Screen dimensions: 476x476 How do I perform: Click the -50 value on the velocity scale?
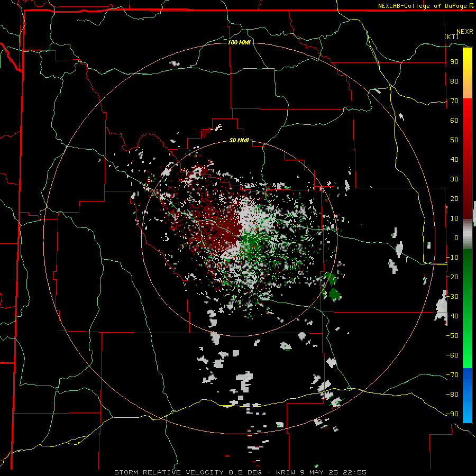[x=452, y=336]
